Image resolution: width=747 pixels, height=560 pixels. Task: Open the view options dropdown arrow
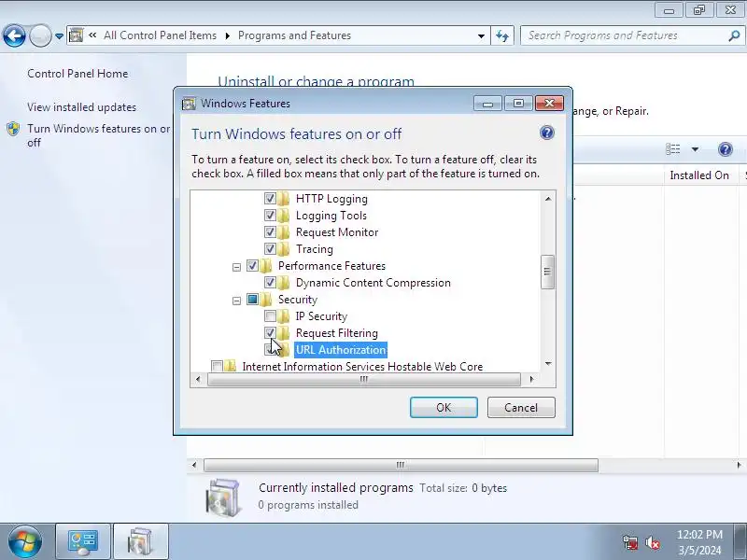pos(695,149)
